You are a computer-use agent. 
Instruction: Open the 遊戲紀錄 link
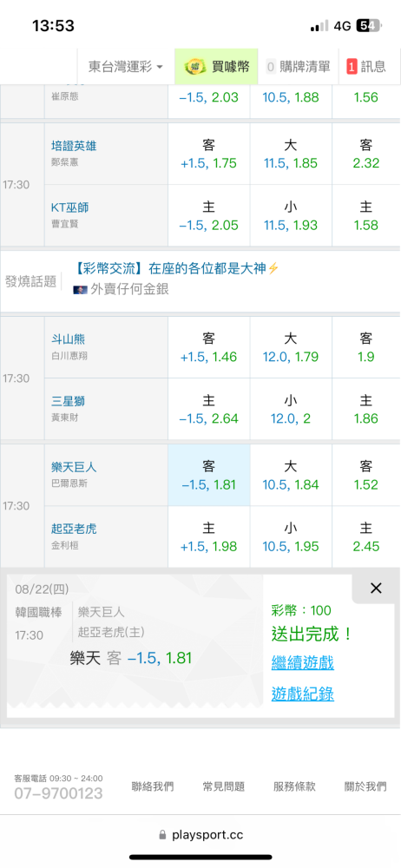coord(302,694)
